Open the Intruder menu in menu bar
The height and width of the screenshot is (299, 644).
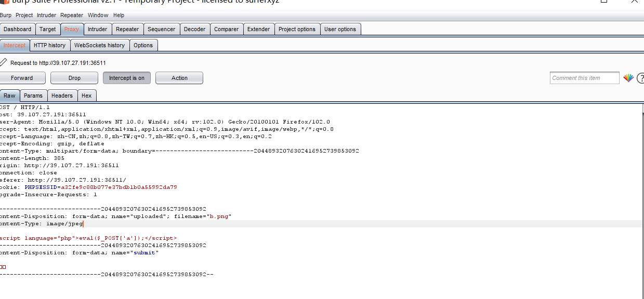pos(46,15)
